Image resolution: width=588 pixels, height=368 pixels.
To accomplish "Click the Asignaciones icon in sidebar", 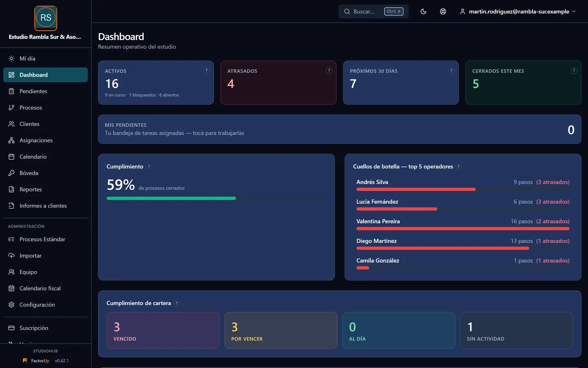I will pos(11,140).
